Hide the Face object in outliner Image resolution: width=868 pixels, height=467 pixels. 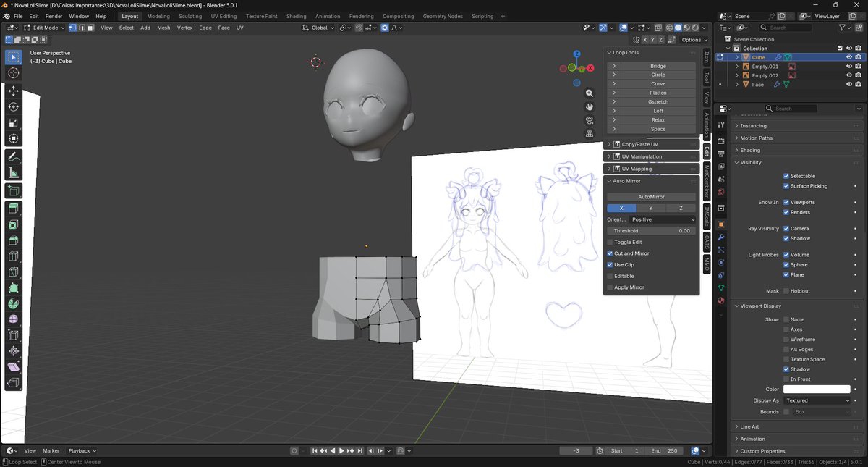[849, 85]
